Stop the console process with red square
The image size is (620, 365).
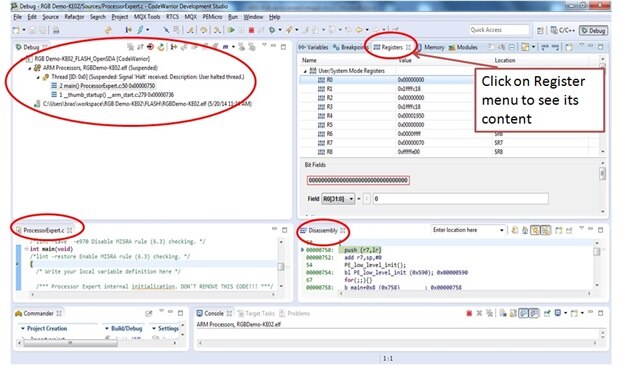[469, 313]
